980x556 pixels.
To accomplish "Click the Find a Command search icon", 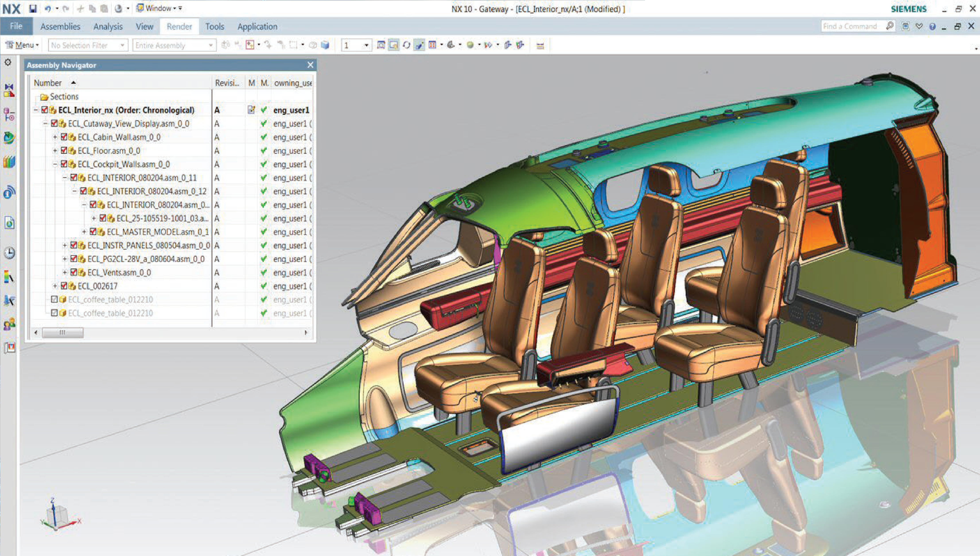I will click(890, 26).
